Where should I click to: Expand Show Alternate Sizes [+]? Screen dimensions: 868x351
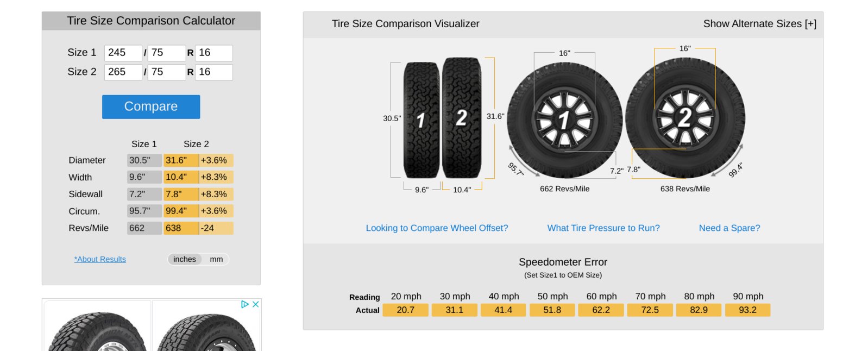(x=759, y=24)
